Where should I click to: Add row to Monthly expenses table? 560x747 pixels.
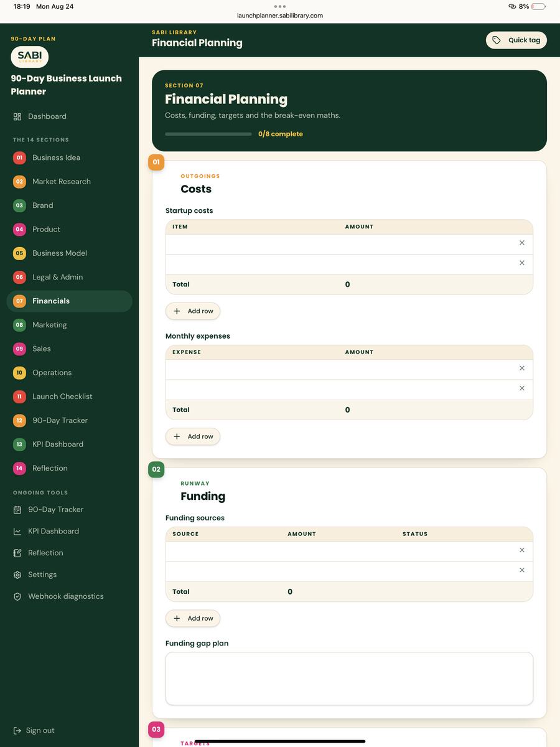click(193, 436)
